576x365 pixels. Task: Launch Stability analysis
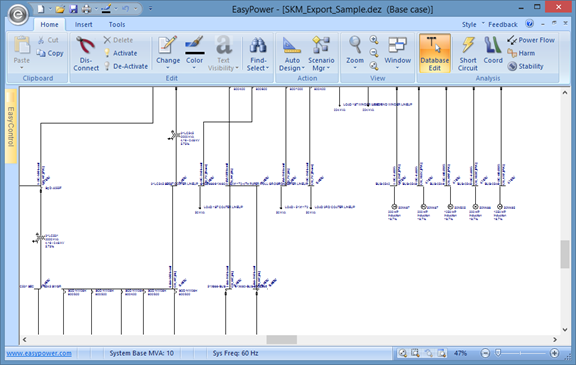525,66
